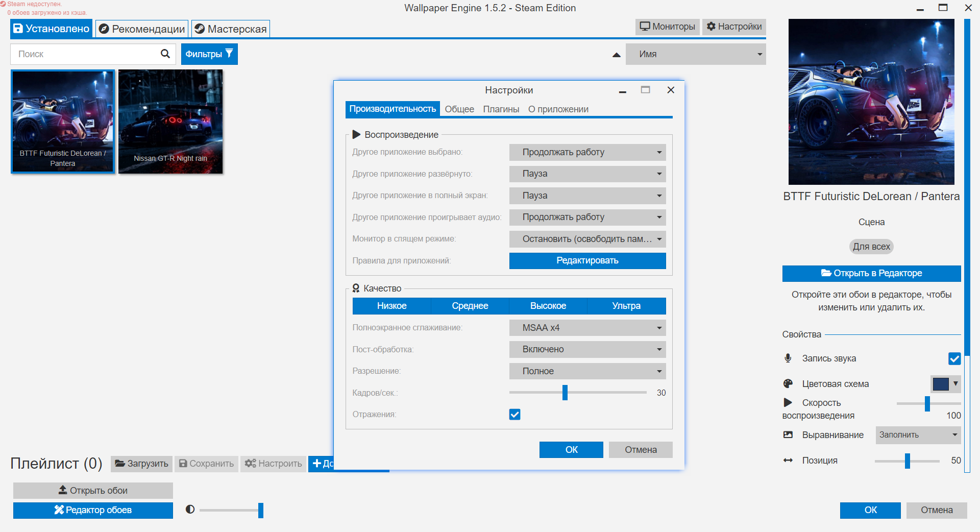Toggle the Запись звука checkbox
The image size is (980, 532).
(x=954, y=358)
